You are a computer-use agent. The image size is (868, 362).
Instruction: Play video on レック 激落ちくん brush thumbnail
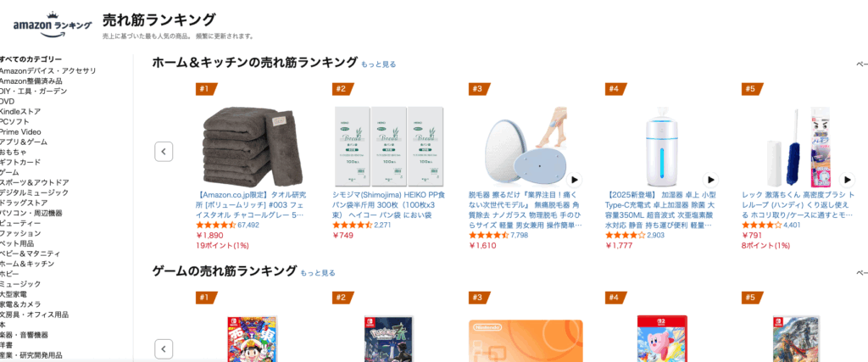(847, 180)
